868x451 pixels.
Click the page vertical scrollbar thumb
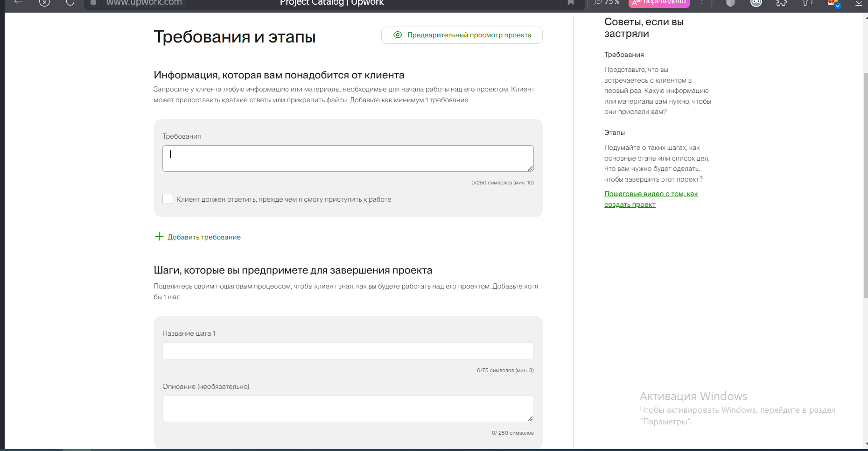coord(866,186)
